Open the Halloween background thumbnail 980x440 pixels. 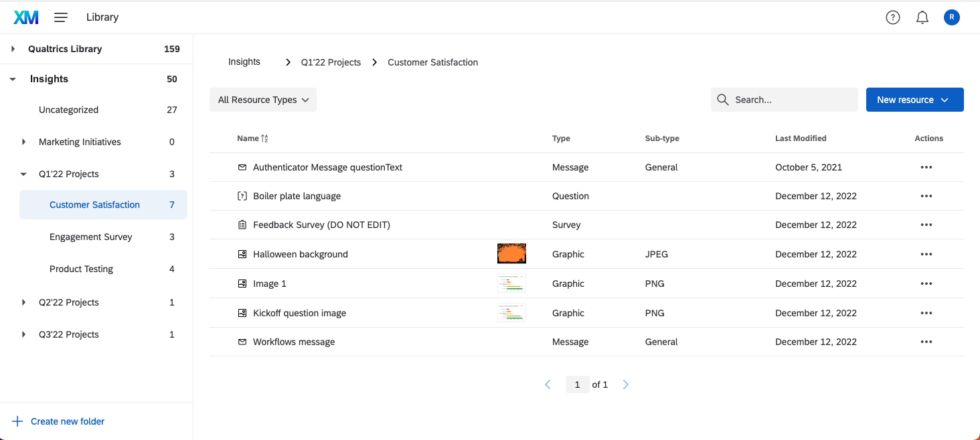(x=511, y=253)
